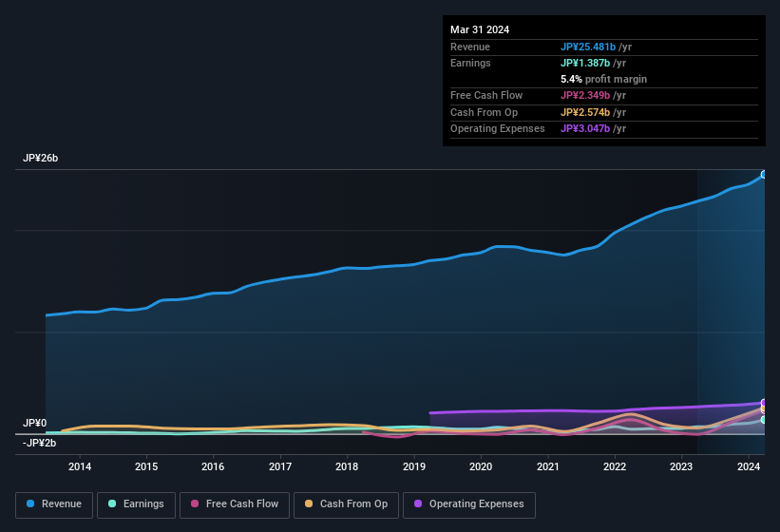Click the teal Earnings endpoint marker
The height and width of the screenshot is (532, 780).
pyautogui.click(x=764, y=419)
